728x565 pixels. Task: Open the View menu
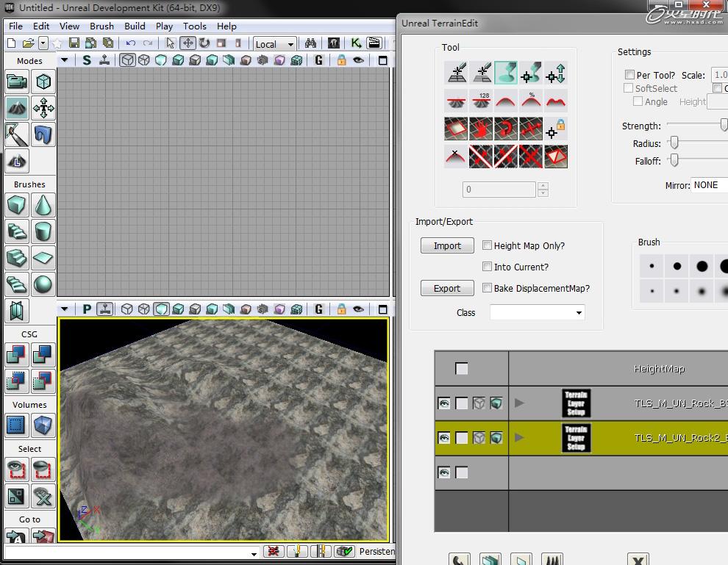69,26
